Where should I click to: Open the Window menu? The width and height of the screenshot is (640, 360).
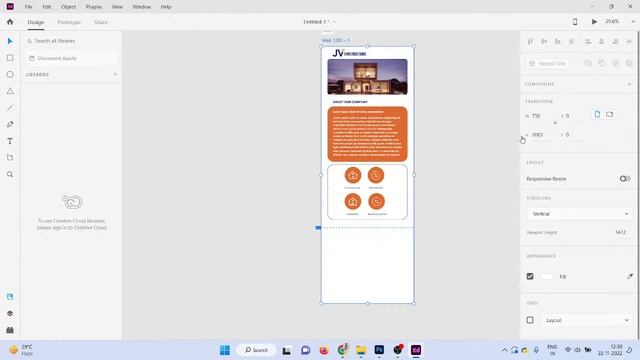tap(142, 7)
